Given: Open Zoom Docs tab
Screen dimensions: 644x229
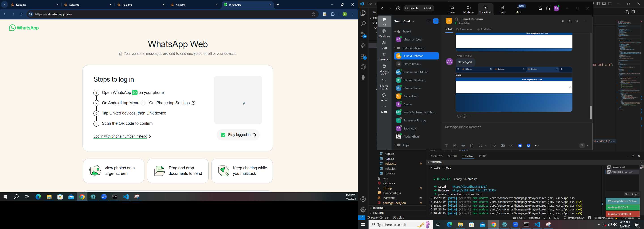Looking at the screenshot, I should tap(502, 9).
